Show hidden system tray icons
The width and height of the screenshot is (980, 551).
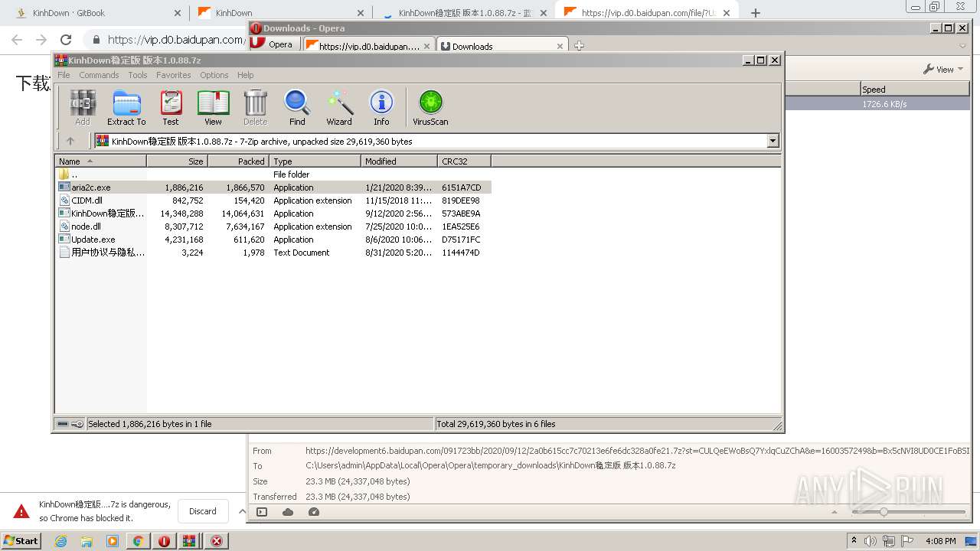854,541
